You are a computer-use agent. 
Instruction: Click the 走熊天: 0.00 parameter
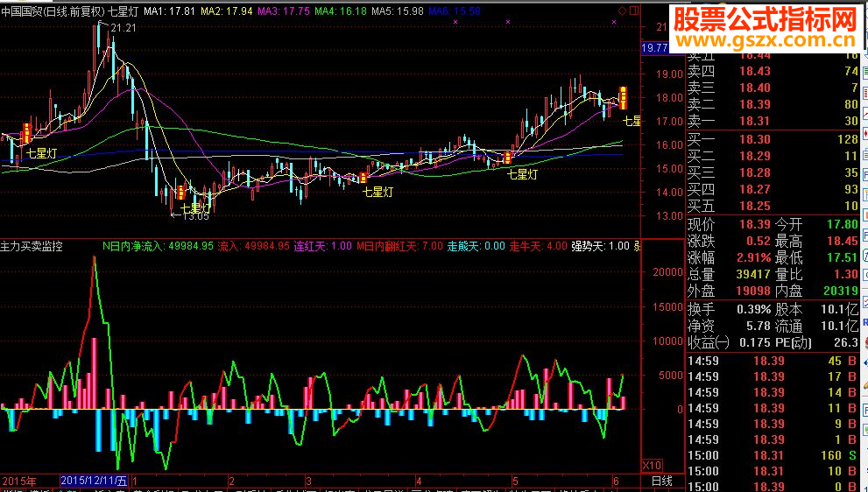tap(476, 246)
